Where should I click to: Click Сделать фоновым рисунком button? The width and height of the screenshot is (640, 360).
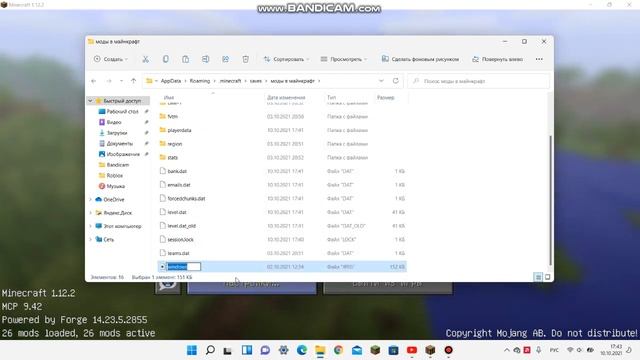[x=420, y=59]
